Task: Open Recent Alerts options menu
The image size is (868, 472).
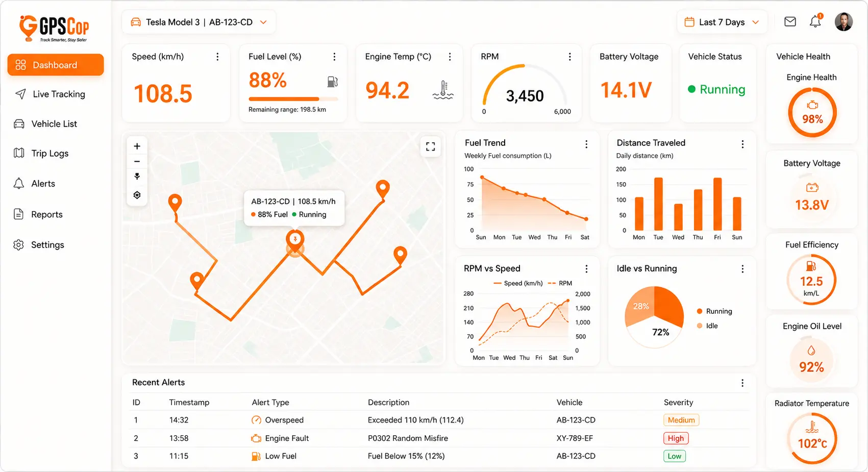Action: pyautogui.click(x=742, y=383)
